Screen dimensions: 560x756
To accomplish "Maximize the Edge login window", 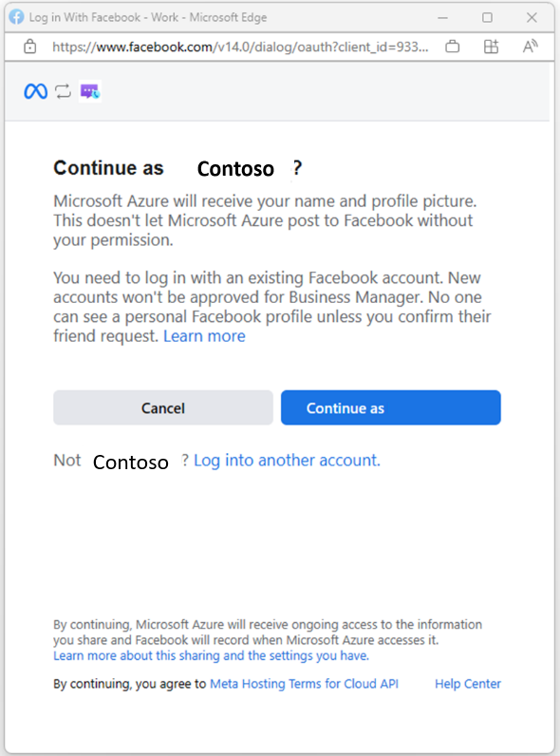I will pyautogui.click(x=487, y=18).
